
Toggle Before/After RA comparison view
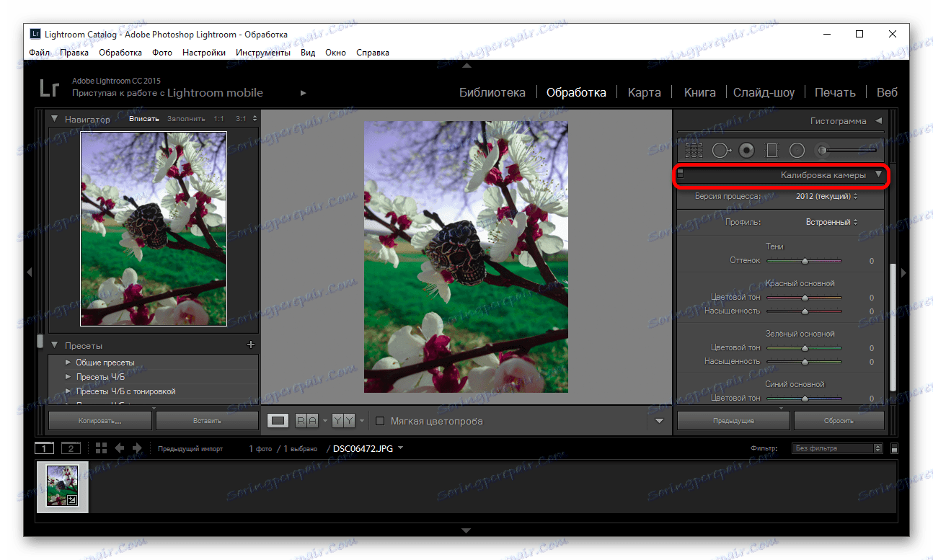pyautogui.click(x=307, y=421)
